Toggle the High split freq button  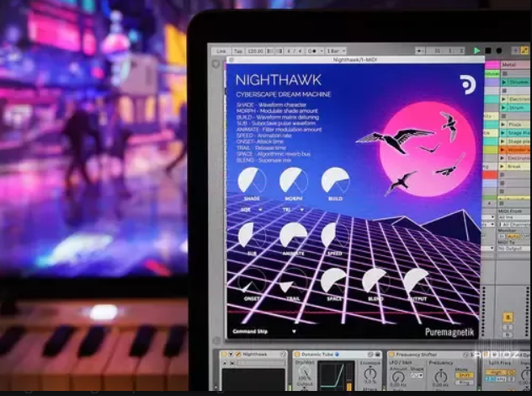click(x=496, y=372)
